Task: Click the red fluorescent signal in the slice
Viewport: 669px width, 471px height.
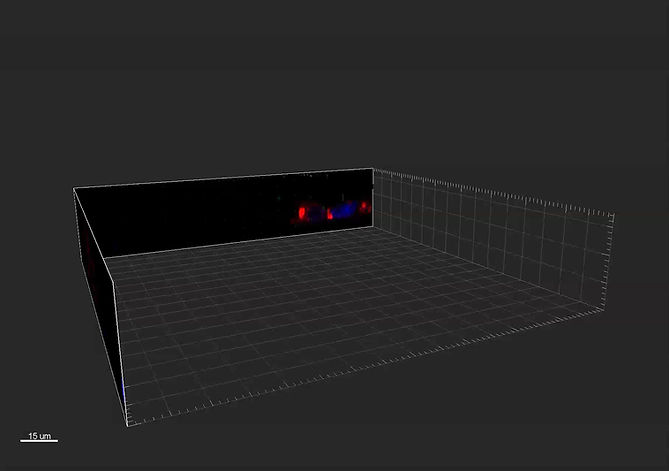Action: click(x=302, y=213)
